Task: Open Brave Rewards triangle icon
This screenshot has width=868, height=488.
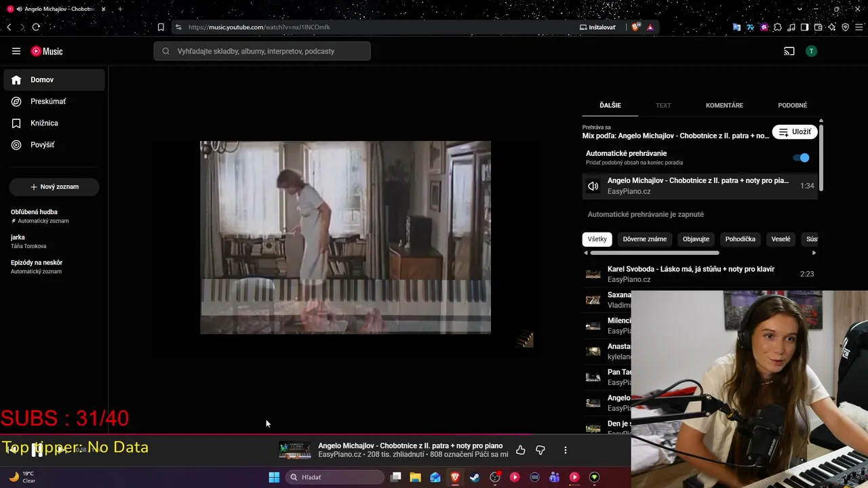Action: (x=650, y=27)
